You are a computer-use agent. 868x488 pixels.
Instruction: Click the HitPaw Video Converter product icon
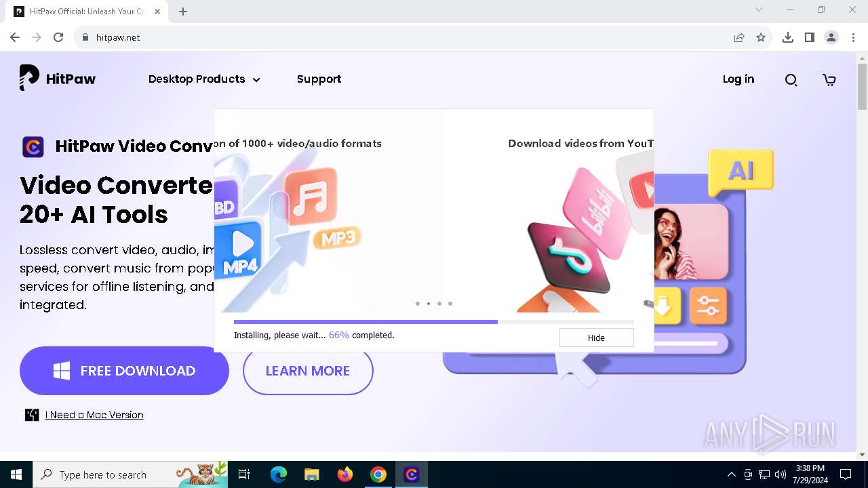point(33,146)
